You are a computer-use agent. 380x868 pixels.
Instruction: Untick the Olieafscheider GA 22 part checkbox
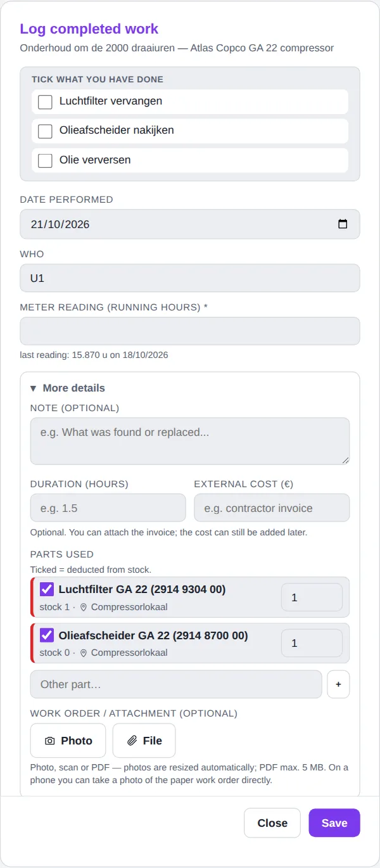pyautogui.click(x=47, y=635)
